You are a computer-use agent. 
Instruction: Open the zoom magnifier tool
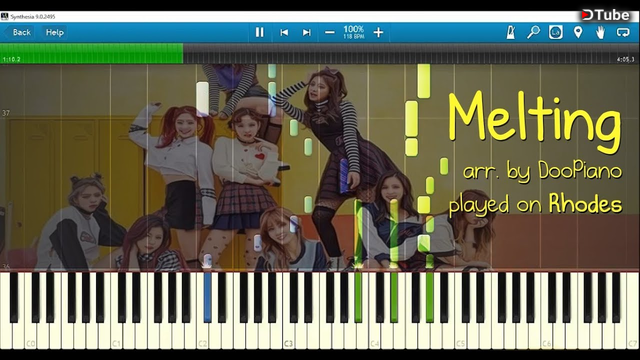533,32
